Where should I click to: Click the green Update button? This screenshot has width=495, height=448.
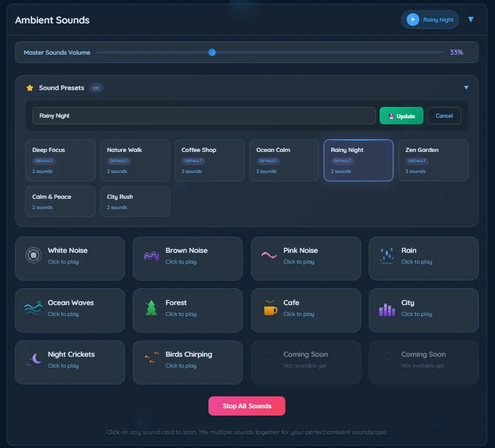pyautogui.click(x=401, y=116)
